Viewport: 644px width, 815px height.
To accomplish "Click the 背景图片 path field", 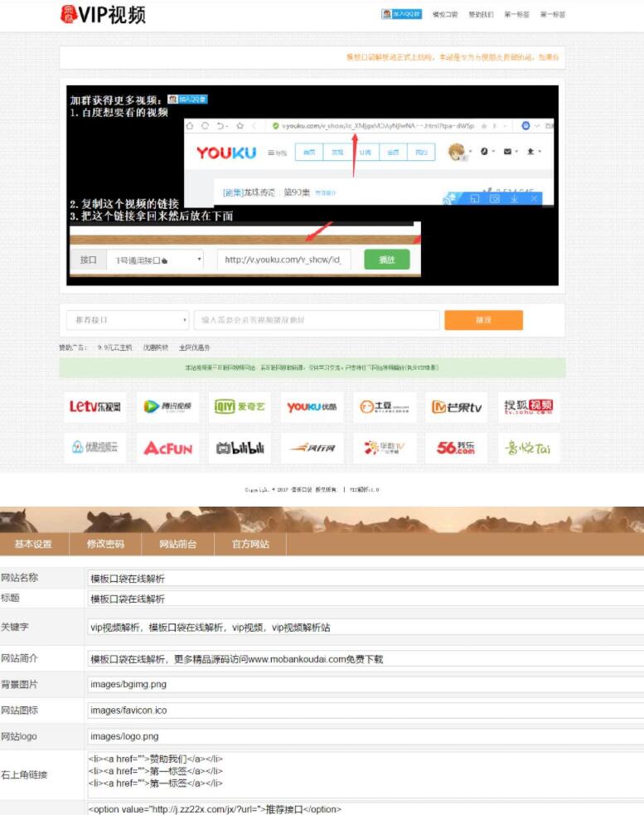I will (x=366, y=684).
